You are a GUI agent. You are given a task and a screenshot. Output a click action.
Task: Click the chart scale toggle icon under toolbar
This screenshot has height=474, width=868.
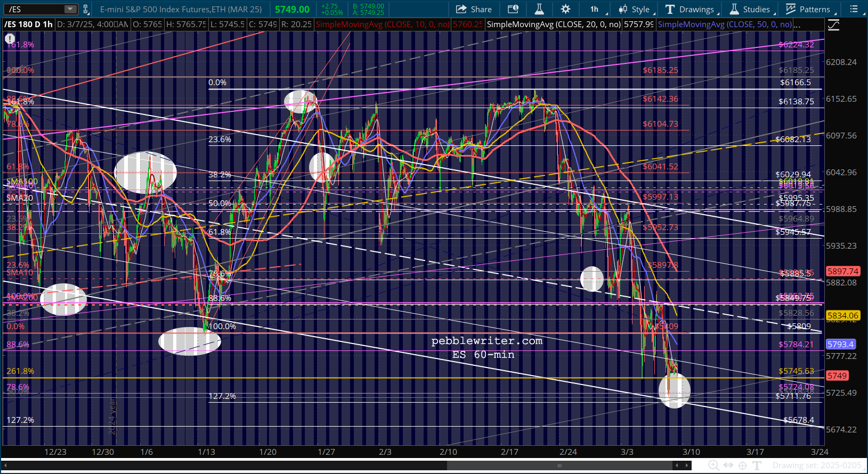tap(834, 25)
